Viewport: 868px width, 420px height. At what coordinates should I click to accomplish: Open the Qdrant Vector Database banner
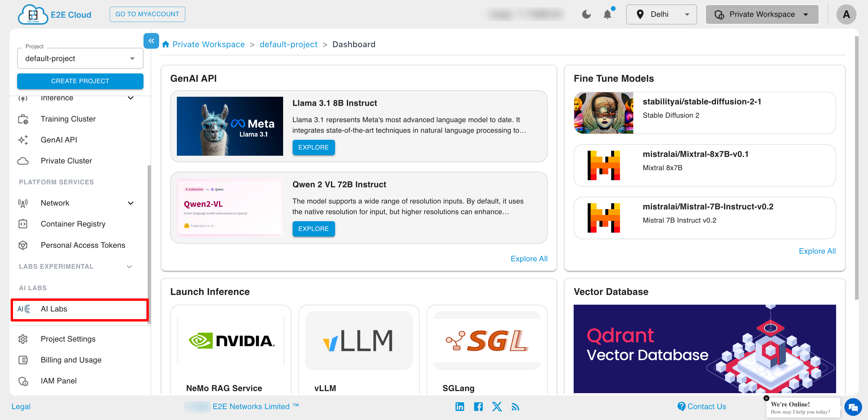click(x=704, y=349)
